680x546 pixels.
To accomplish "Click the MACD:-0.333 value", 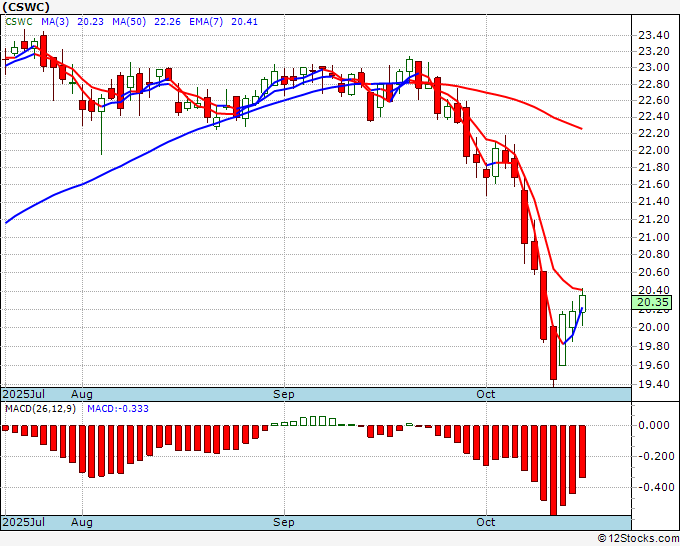I will (x=118, y=409).
